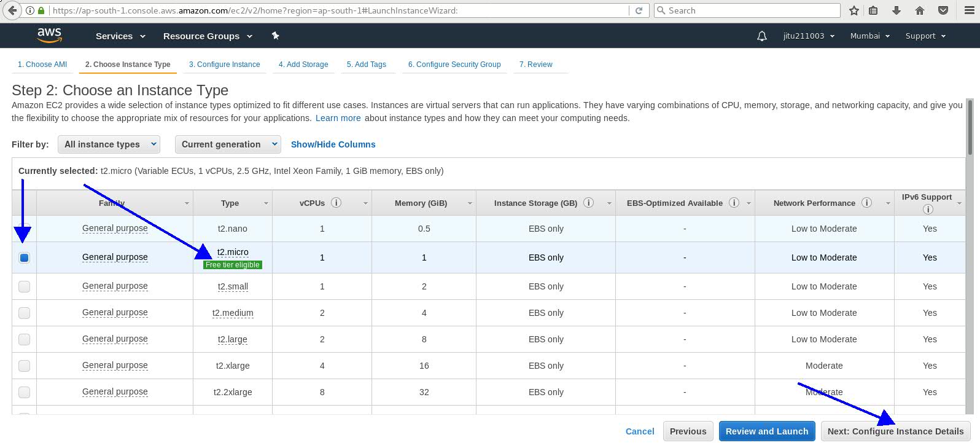Open the downloads arrow icon
Image resolution: width=980 pixels, height=448 pixels.
coord(896,10)
